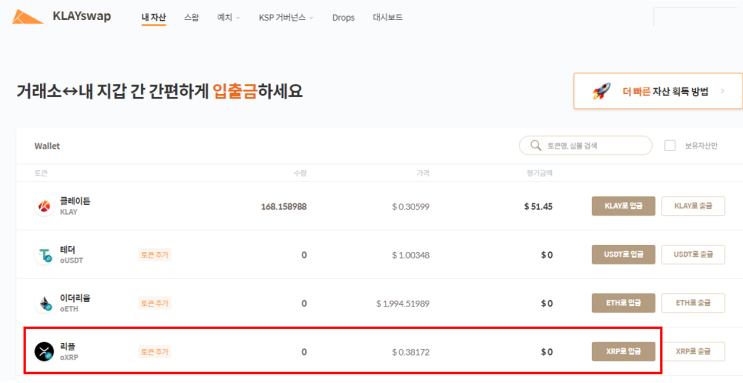The height and width of the screenshot is (383, 743).
Task: Click the KLAY로 출금 button
Action: 693,206
